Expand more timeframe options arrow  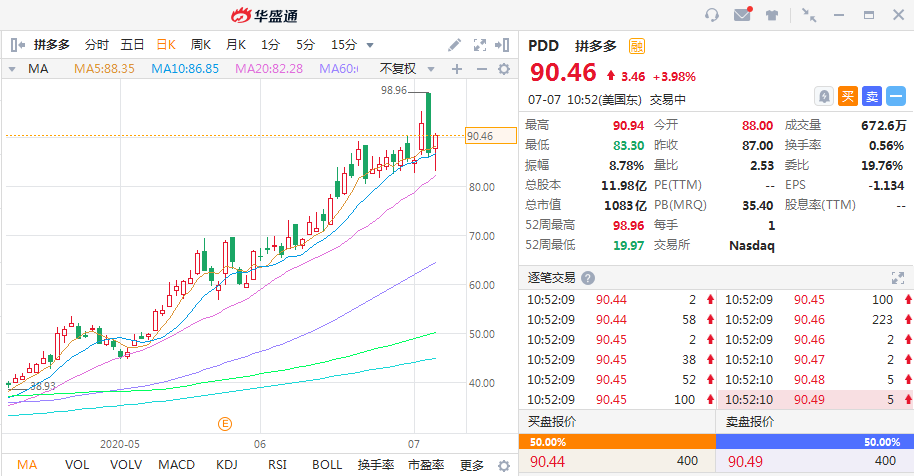(370, 45)
